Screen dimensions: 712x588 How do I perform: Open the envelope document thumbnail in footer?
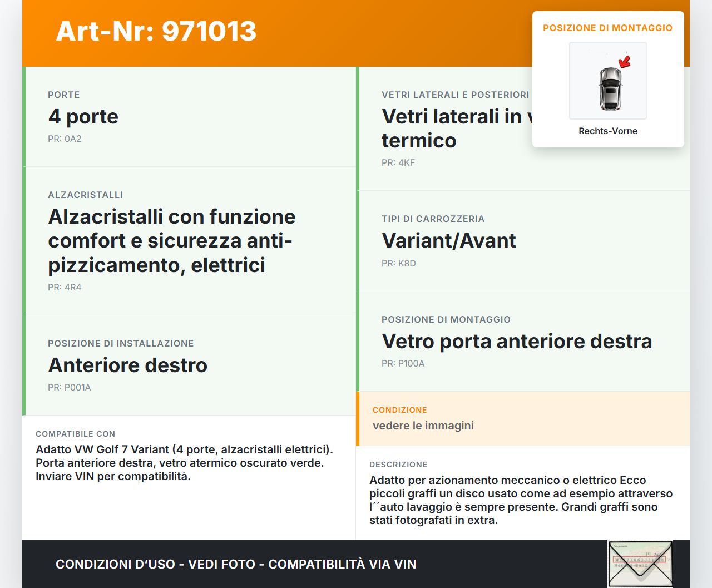(640, 564)
